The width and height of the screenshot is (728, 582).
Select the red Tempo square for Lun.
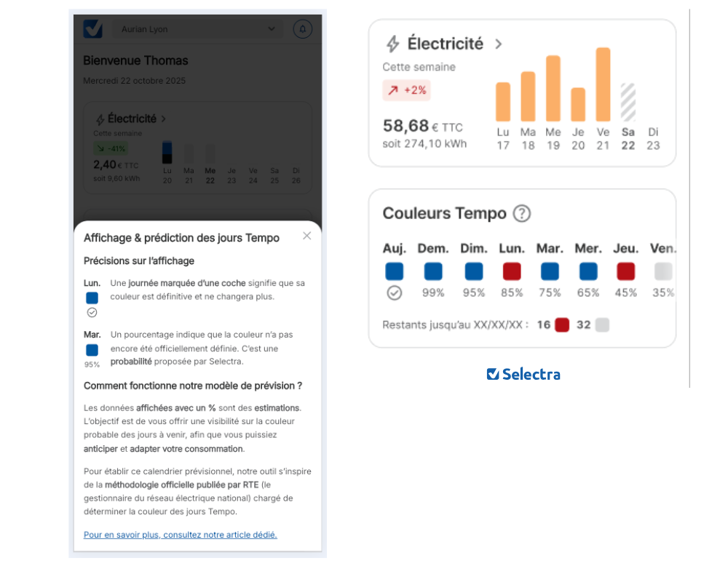tap(512, 271)
